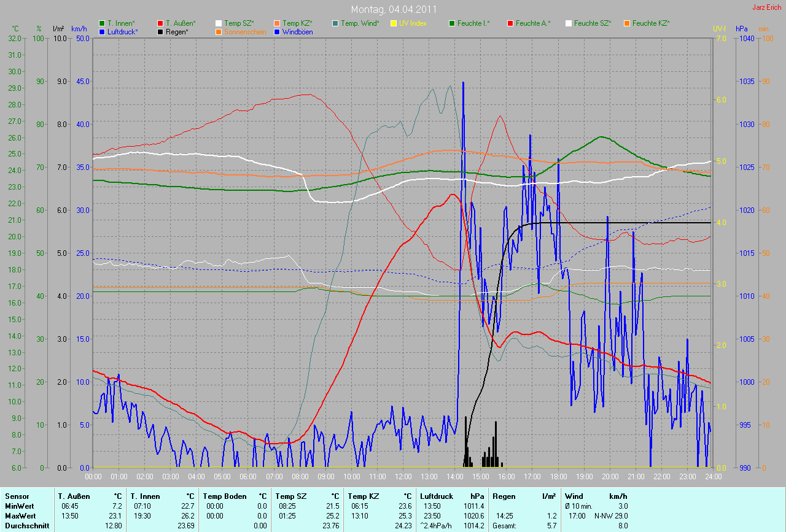
Task: Toggle the Feuchte A. series label
Action: pos(533,23)
